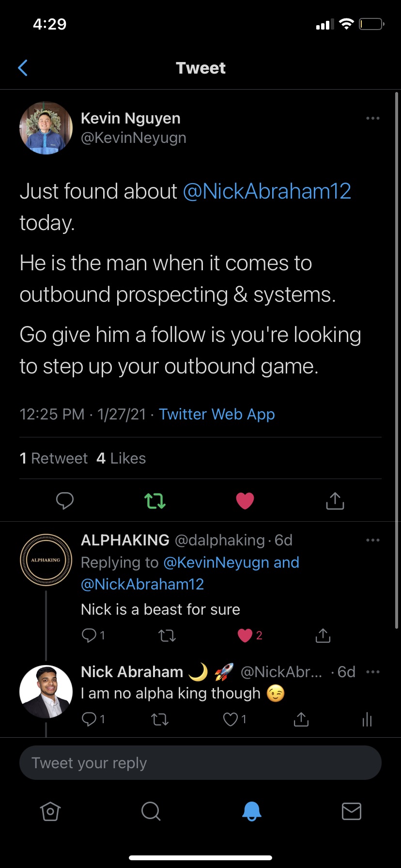
Task: Share the main tweet
Action: 335,500
